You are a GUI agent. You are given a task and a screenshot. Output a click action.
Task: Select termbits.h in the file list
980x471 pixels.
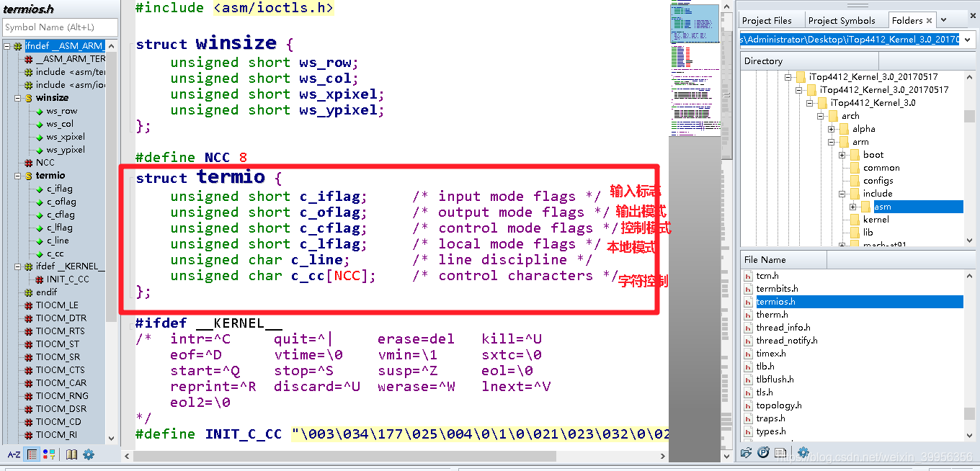(x=777, y=289)
